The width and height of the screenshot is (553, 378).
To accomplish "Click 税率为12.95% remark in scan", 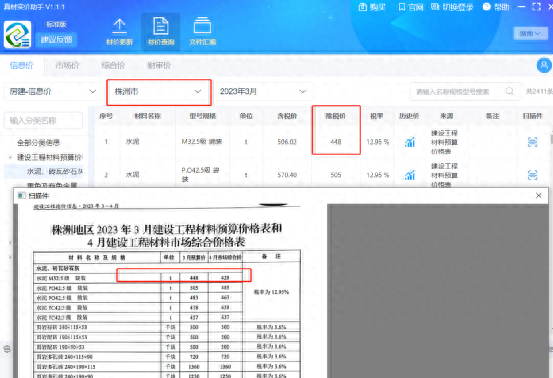I will click(271, 292).
